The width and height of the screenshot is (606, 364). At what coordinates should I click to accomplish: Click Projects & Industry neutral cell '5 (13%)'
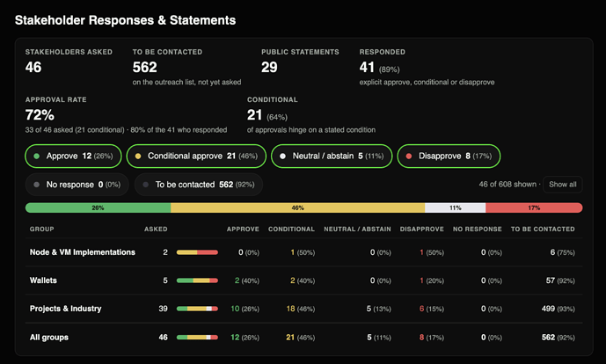click(379, 309)
